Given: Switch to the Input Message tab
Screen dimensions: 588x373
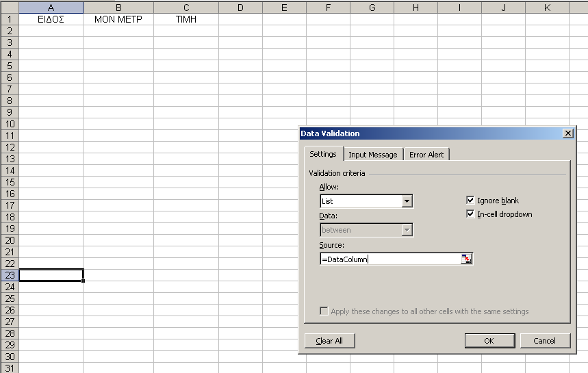Looking at the screenshot, I should pyautogui.click(x=372, y=155).
